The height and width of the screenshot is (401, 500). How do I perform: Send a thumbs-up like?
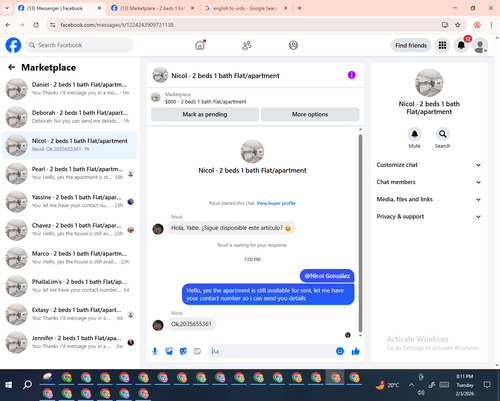pos(356,351)
